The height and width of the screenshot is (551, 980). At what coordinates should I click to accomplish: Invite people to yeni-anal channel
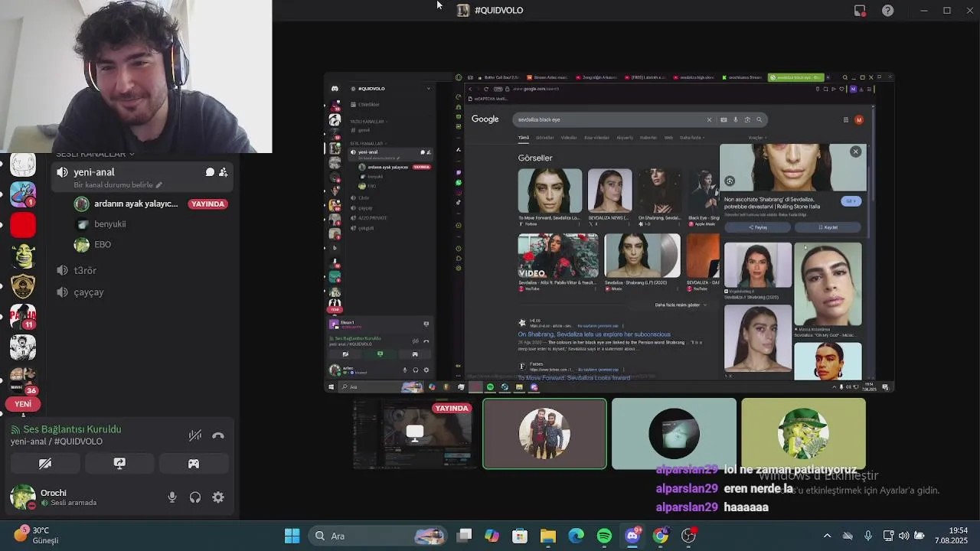[x=224, y=172]
